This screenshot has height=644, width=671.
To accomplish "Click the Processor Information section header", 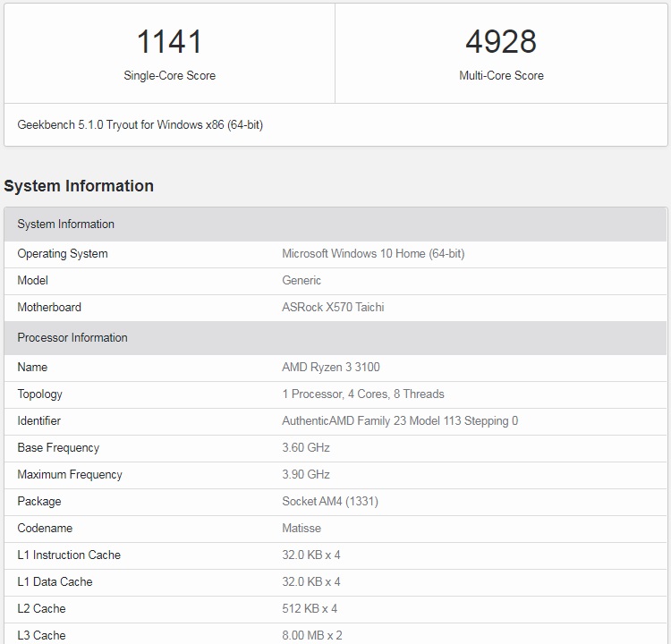I will [x=335, y=337].
